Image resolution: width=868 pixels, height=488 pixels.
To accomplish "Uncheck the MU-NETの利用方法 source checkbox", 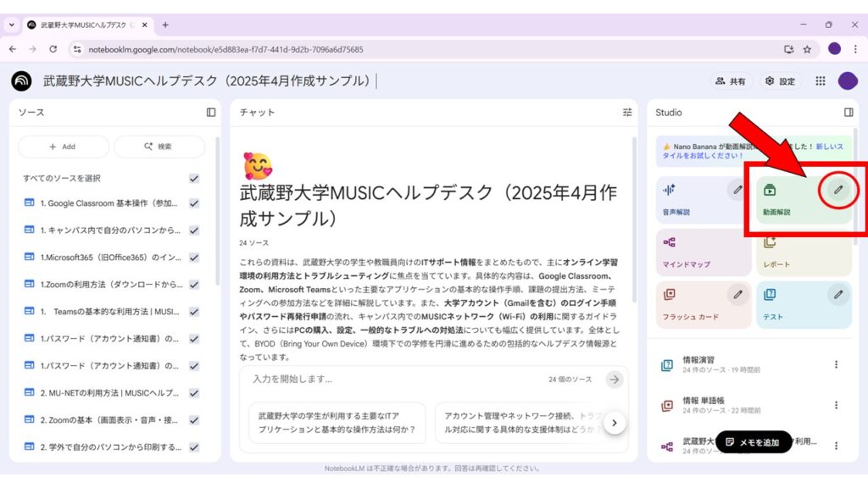I will (x=194, y=393).
